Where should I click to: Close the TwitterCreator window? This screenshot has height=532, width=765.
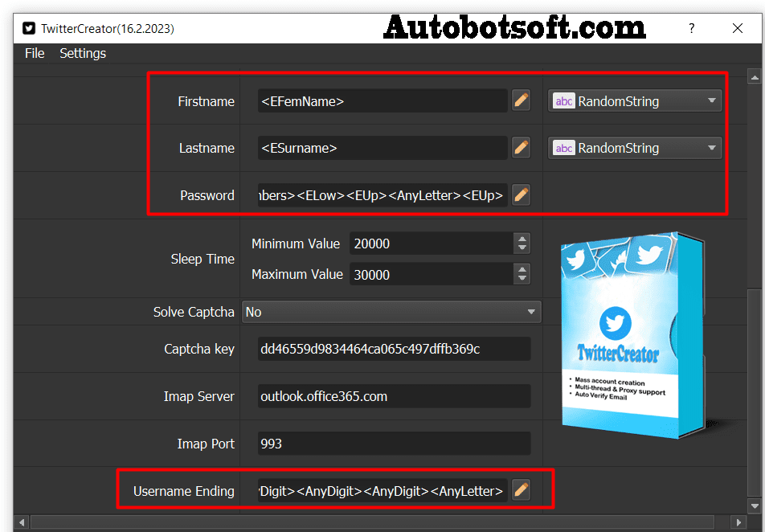[x=738, y=28]
